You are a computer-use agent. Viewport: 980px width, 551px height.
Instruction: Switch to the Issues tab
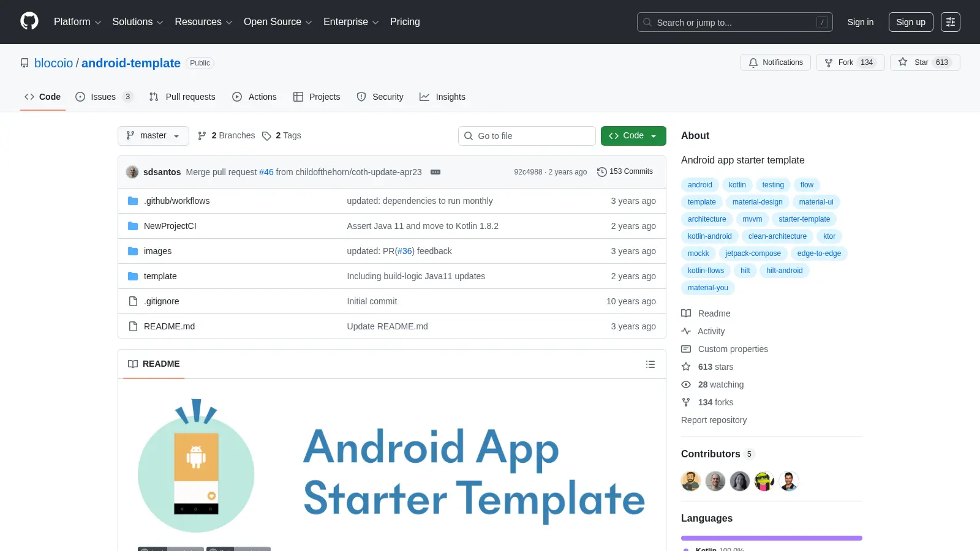[x=104, y=97]
